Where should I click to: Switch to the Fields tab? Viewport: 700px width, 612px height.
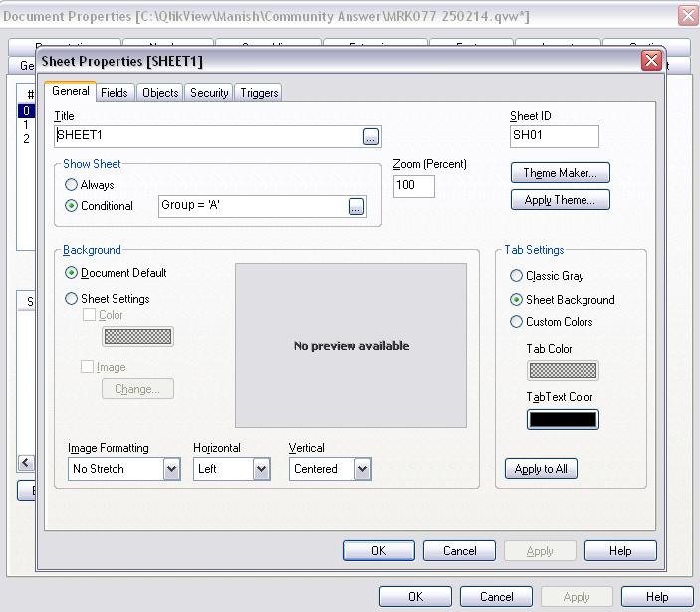click(115, 93)
